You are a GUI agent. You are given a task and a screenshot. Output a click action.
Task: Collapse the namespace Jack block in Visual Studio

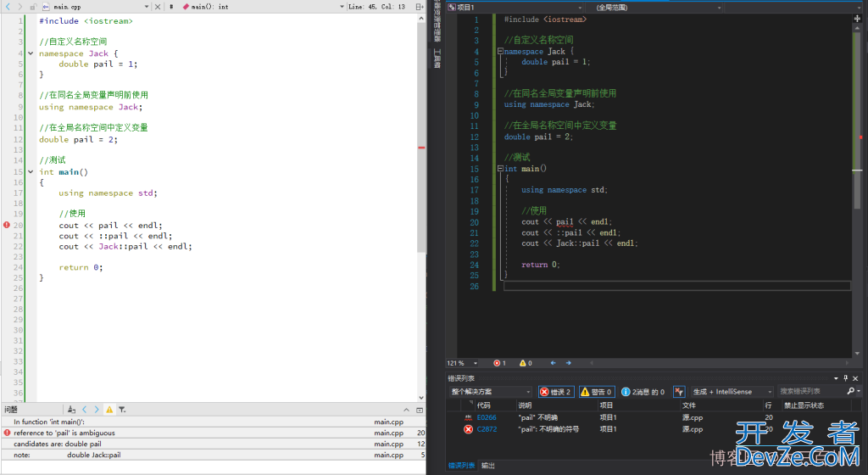click(x=500, y=52)
